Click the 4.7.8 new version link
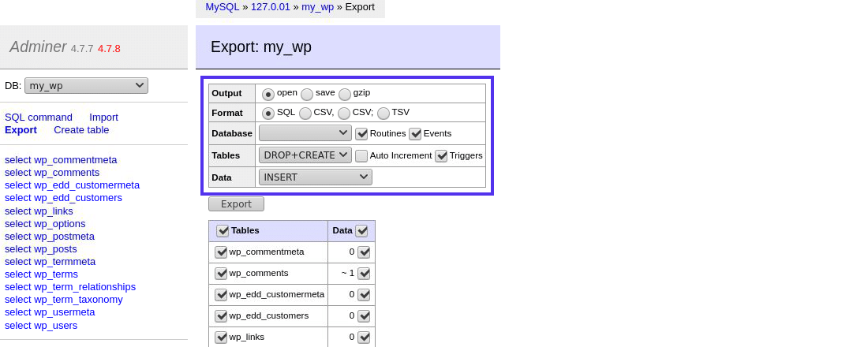This screenshot has height=347, width=868. pos(109,48)
